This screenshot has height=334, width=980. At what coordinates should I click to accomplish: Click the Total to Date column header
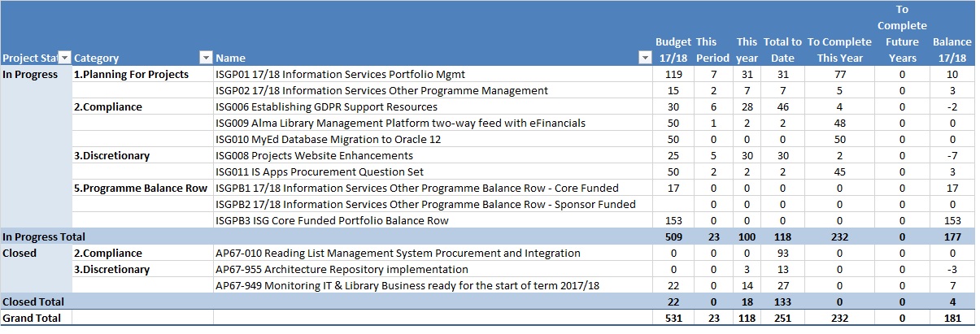[782, 50]
